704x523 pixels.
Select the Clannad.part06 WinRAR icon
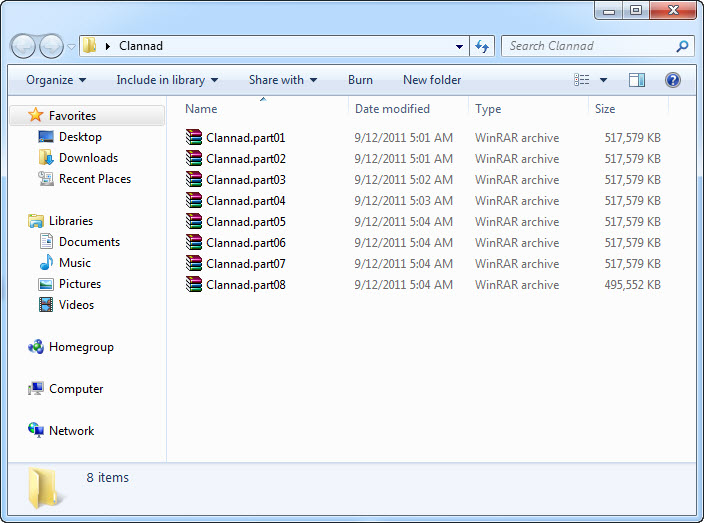coord(194,242)
